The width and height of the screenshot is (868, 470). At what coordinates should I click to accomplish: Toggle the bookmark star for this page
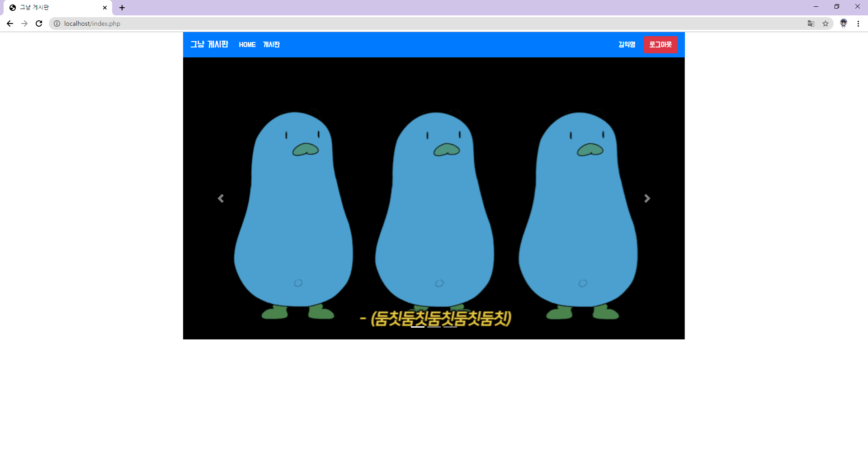(x=826, y=23)
